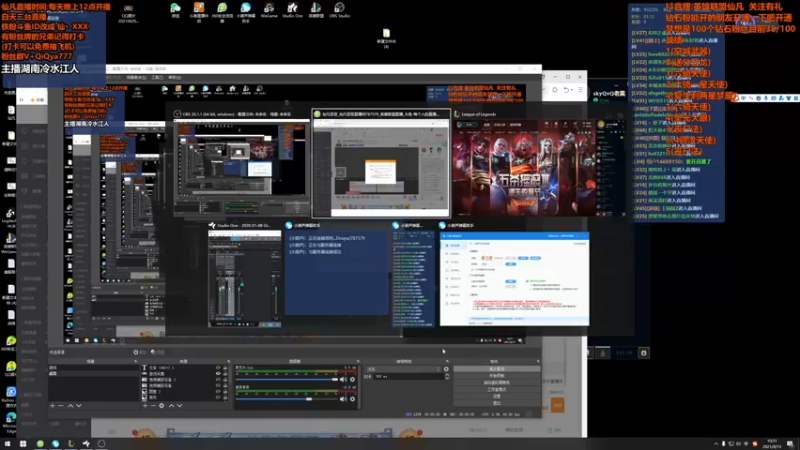The image size is (800, 450).
Task: Add a new source in OBS Sources panel
Action: click(x=145, y=406)
